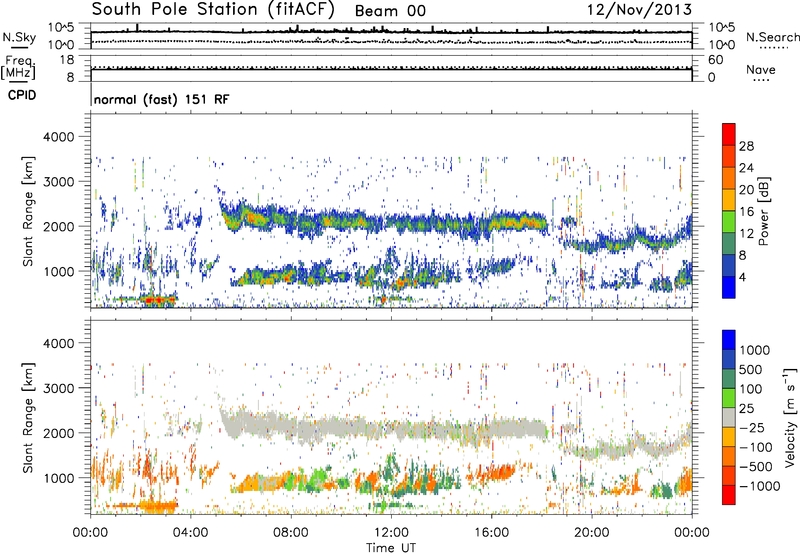Click the '3000' tick of the velocity panel
Image resolution: width=800 pixels, height=554 pixels.
coord(59,388)
